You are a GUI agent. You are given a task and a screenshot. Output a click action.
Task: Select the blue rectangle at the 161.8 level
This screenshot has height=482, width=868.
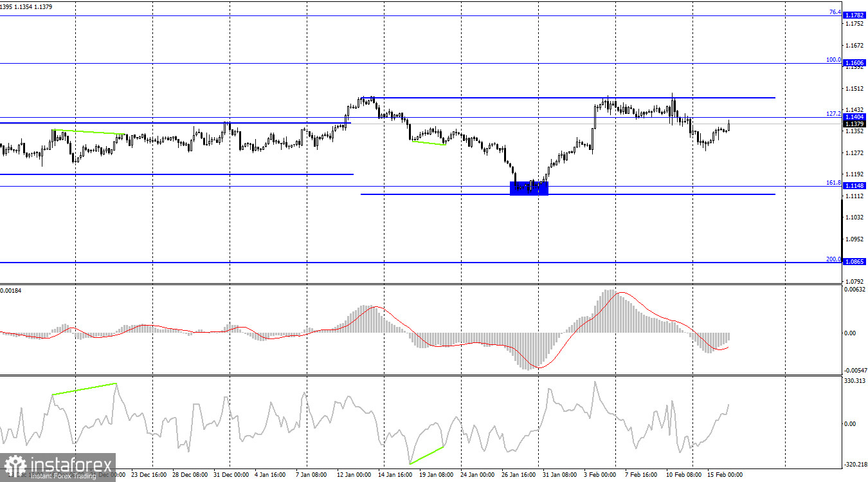click(529, 188)
